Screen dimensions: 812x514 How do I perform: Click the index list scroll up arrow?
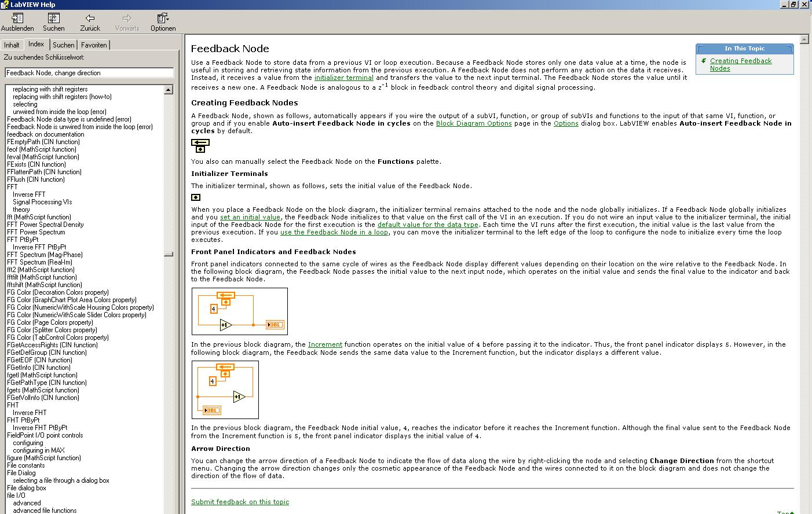pyautogui.click(x=169, y=90)
